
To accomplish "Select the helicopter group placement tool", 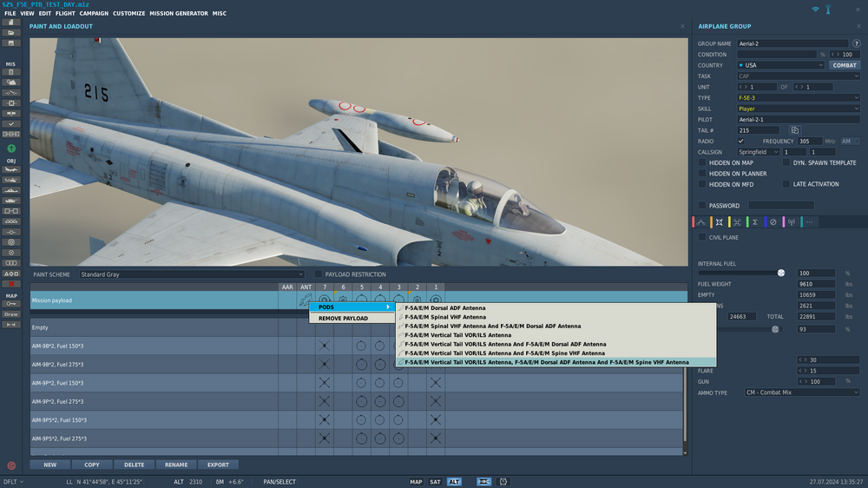I will [10, 180].
